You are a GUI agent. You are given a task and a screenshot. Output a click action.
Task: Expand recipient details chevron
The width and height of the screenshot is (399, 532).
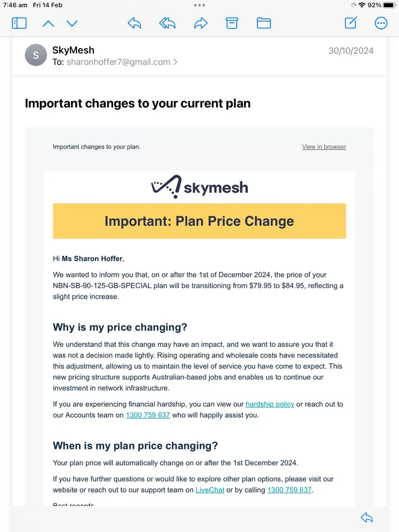(176, 62)
